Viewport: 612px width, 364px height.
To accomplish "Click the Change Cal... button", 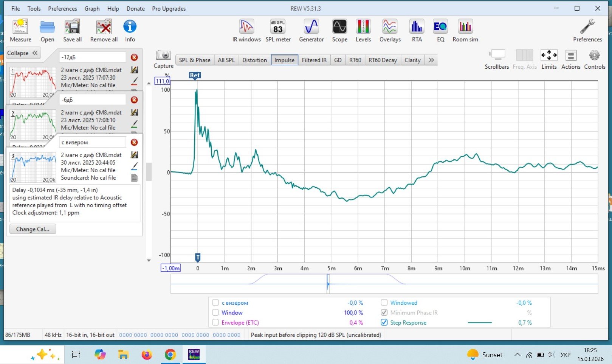I will pyautogui.click(x=33, y=229).
